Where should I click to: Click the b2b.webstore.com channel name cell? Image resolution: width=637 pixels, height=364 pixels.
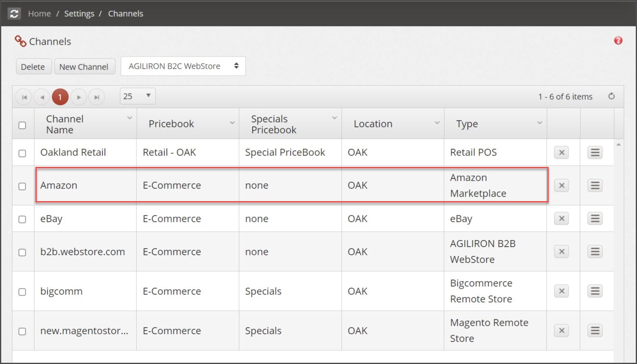85,252
